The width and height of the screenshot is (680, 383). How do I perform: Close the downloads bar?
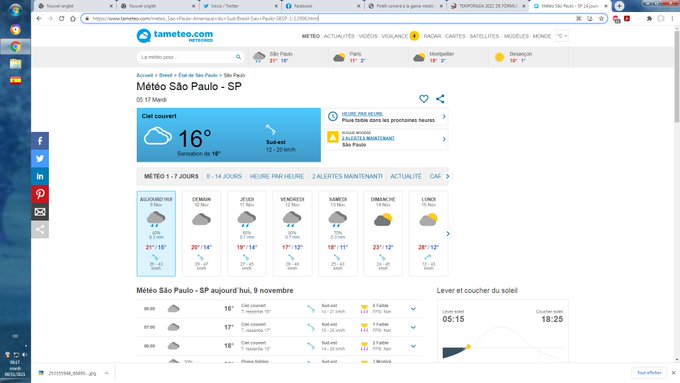[x=673, y=373]
